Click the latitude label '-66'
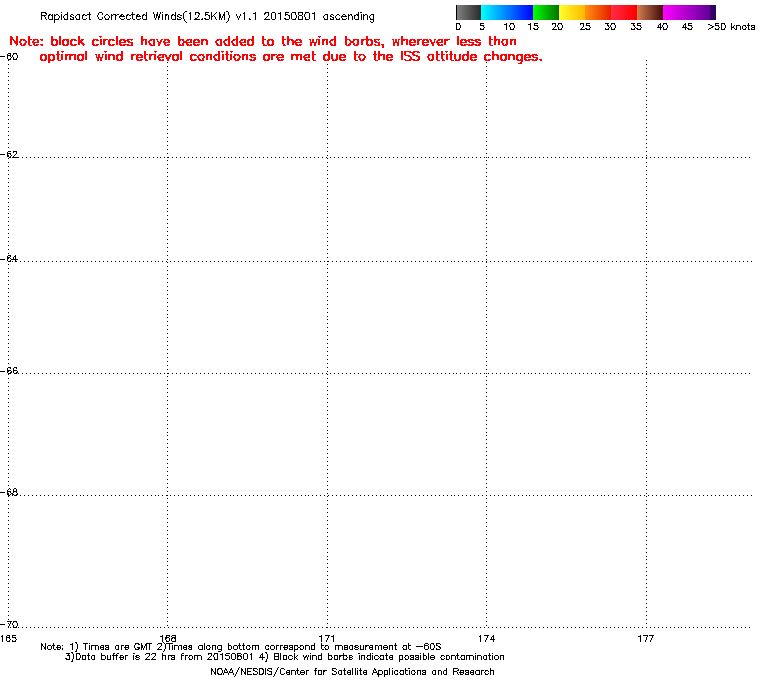This screenshot has width=760, height=688. pos(10,371)
